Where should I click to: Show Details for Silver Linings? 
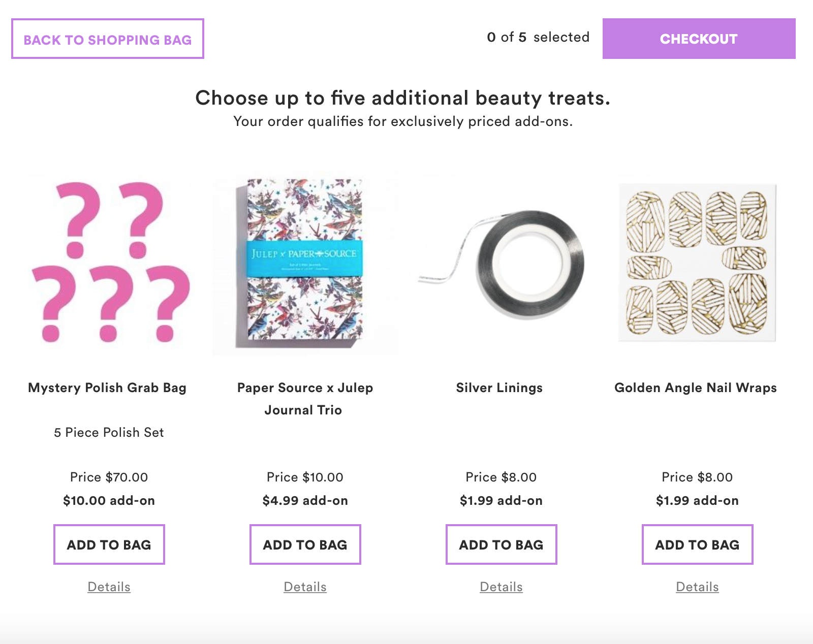(502, 587)
